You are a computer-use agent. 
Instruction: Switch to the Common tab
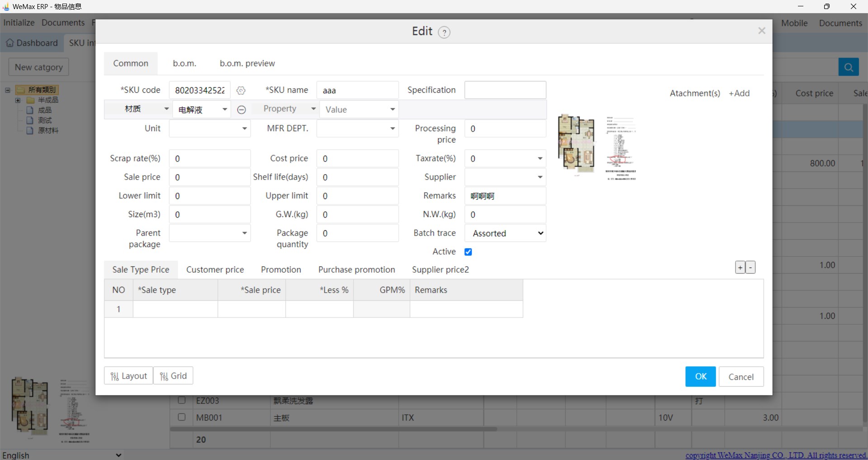click(x=131, y=63)
